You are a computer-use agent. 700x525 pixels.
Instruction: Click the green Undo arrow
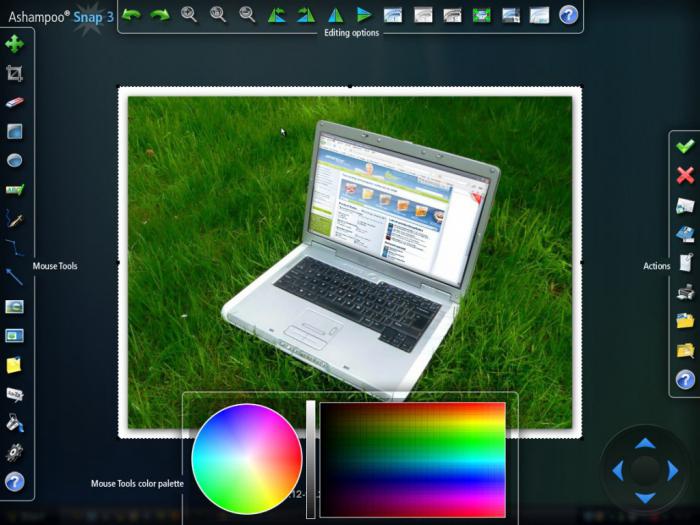pyautogui.click(x=131, y=15)
